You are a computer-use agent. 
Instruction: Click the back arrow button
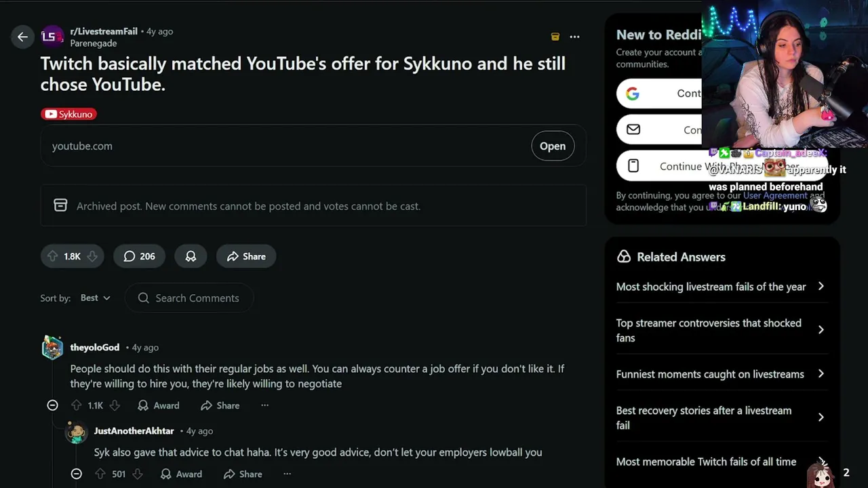coord(22,37)
